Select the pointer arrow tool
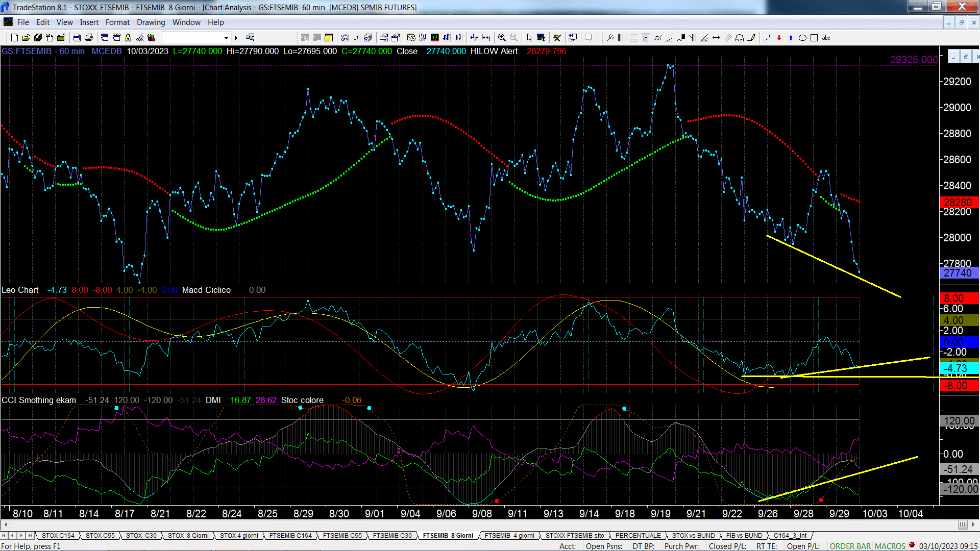Image resolution: width=980 pixels, height=551 pixels. (529, 37)
